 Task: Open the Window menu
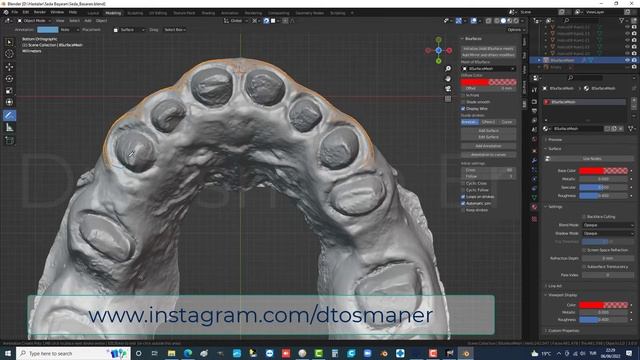(x=57, y=12)
